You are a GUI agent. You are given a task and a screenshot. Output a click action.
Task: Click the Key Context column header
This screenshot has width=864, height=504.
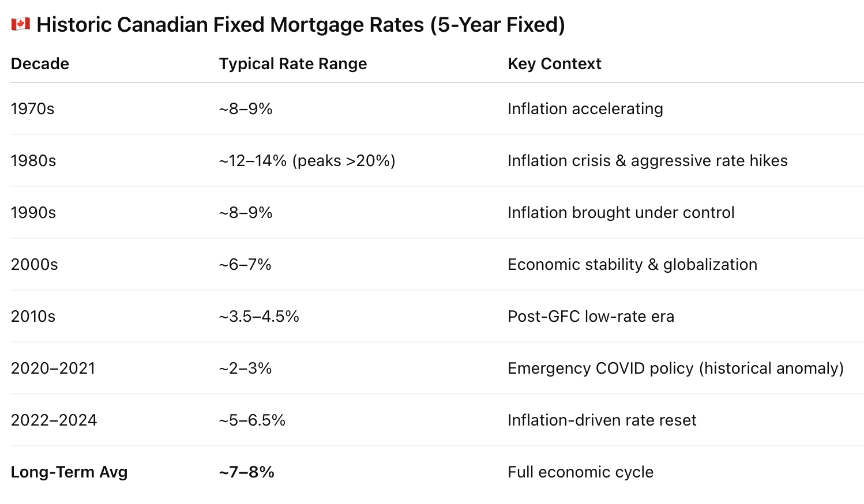(x=554, y=63)
